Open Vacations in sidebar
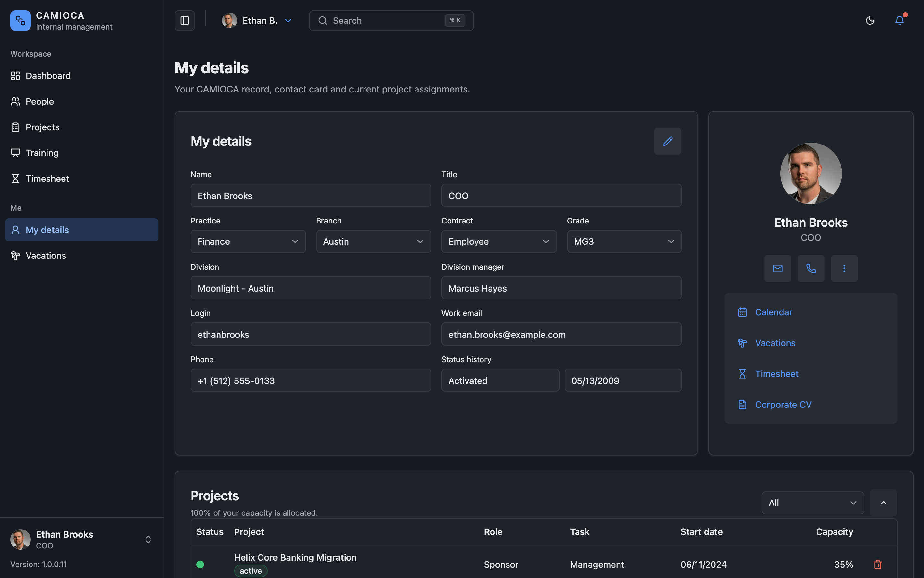 point(82,255)
